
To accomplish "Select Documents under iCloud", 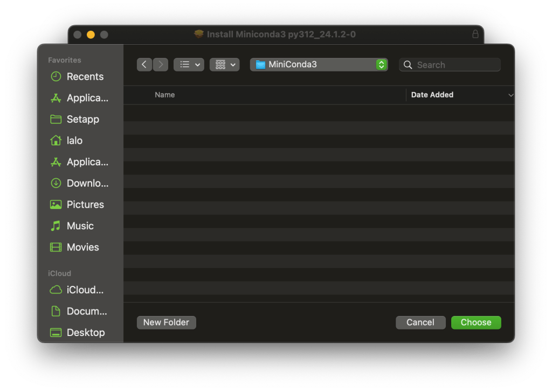I will tap(86, 311).
